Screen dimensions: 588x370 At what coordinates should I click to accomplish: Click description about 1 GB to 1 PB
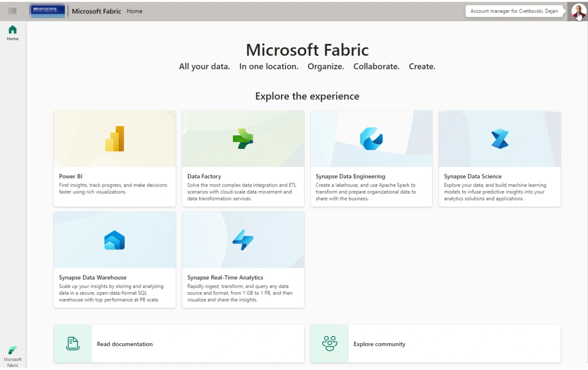(240, 293)
